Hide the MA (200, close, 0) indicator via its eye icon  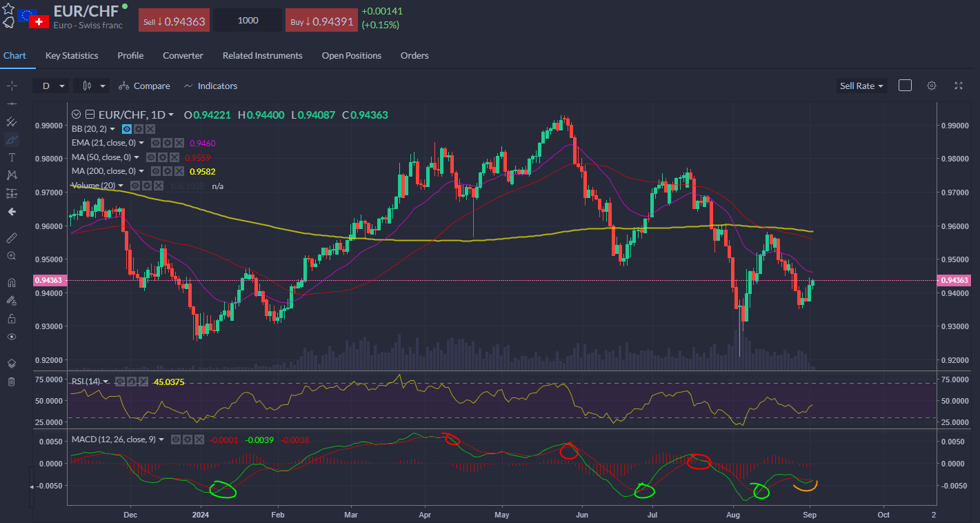[156, 171]
